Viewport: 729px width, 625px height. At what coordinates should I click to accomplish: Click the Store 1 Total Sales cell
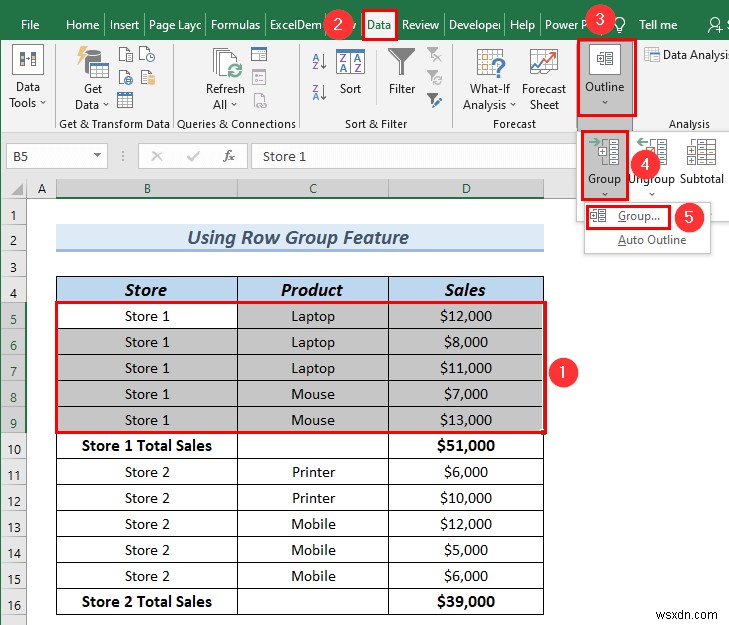point(147,446)
